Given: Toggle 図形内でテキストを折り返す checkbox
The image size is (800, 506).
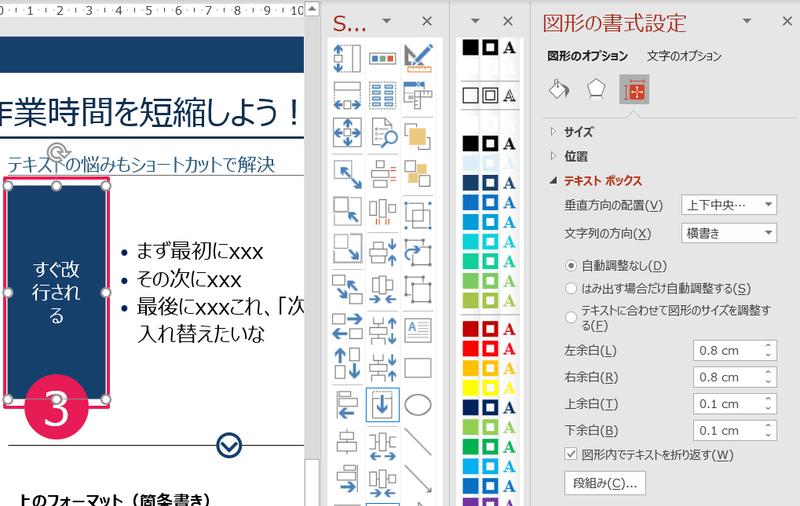Looking at the screenshot, I should pos(571,454).
